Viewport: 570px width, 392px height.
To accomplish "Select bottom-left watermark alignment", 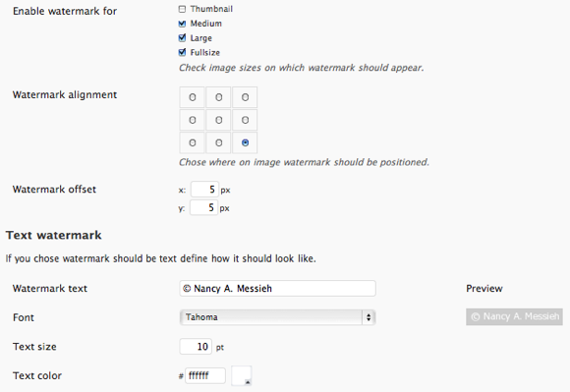I will pyautogui.click(x=193, y=142).
